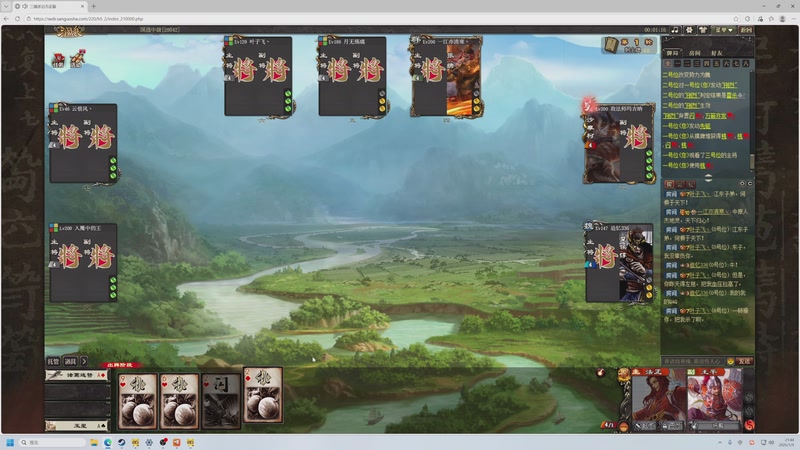Image resolution: width=800 pixels, height=450 pixels.
Task: Select the 四 seat filter button
Action: point(707,63)
